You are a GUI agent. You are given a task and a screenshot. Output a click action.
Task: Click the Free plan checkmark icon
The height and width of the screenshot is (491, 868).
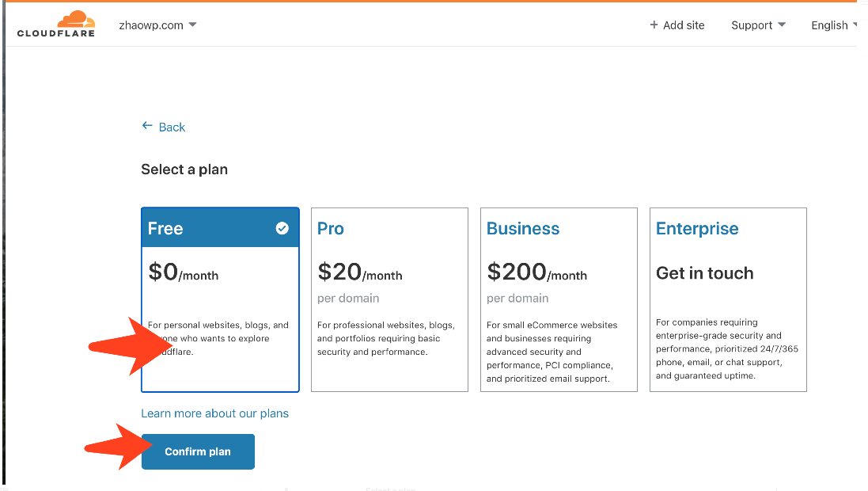click(x=282, y=229)
